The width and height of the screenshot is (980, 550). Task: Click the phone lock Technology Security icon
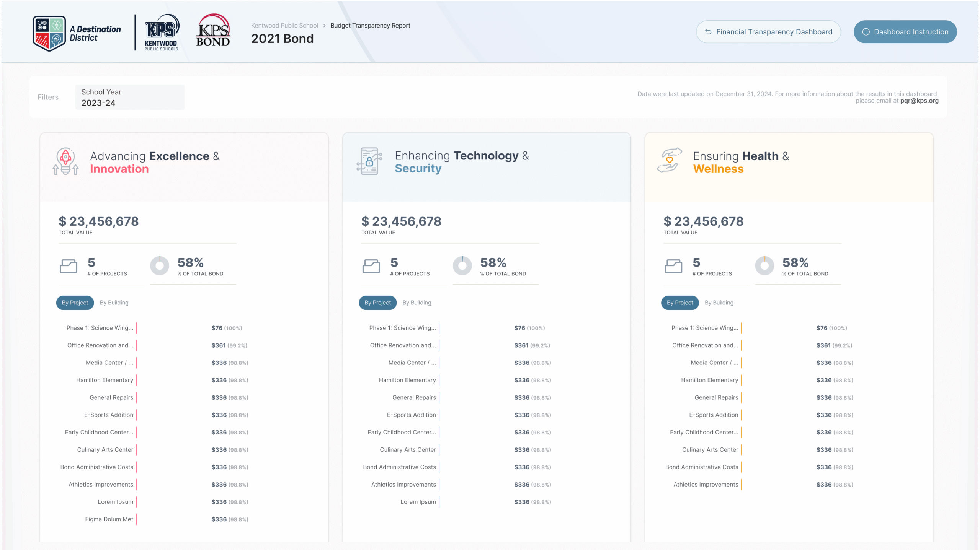point(369,161)
